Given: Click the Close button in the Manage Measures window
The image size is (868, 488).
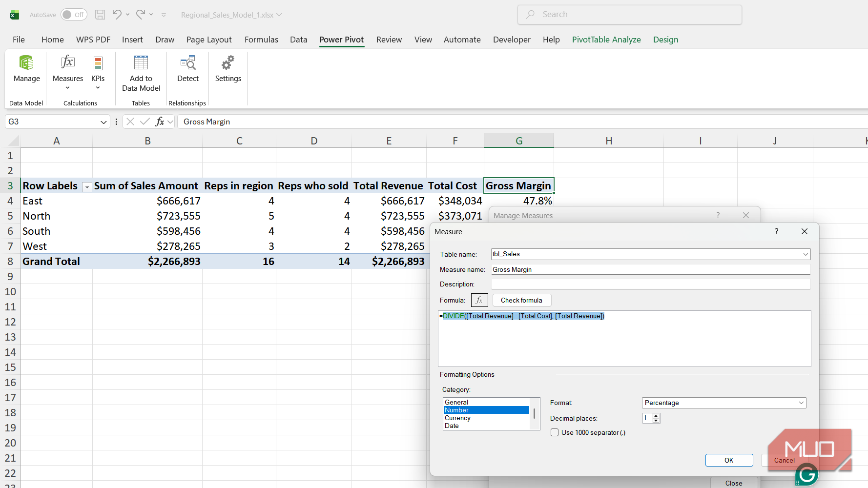Looking at the screenshot, I should [x=734, y=483].
